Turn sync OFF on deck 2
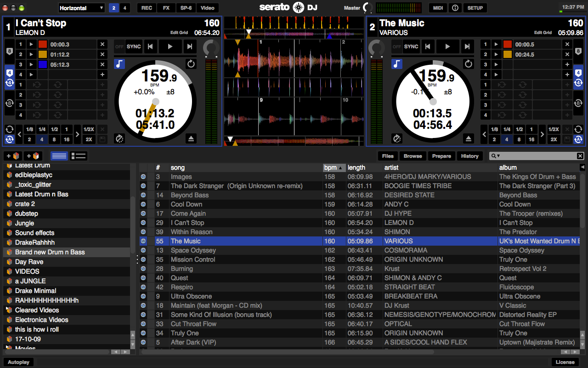The width and height of the screenshot is (588, 368). coord(397,46)
